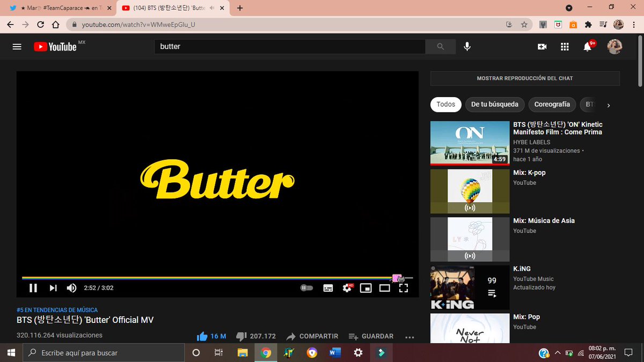Viewport: 644px width, 362px height.
Task: Select the Coreografía filter chip
Action: (x=552, y=105)
